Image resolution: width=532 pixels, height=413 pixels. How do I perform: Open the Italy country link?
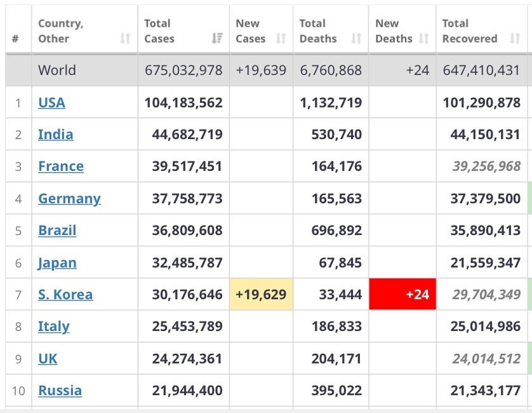[x=54, y=327]
